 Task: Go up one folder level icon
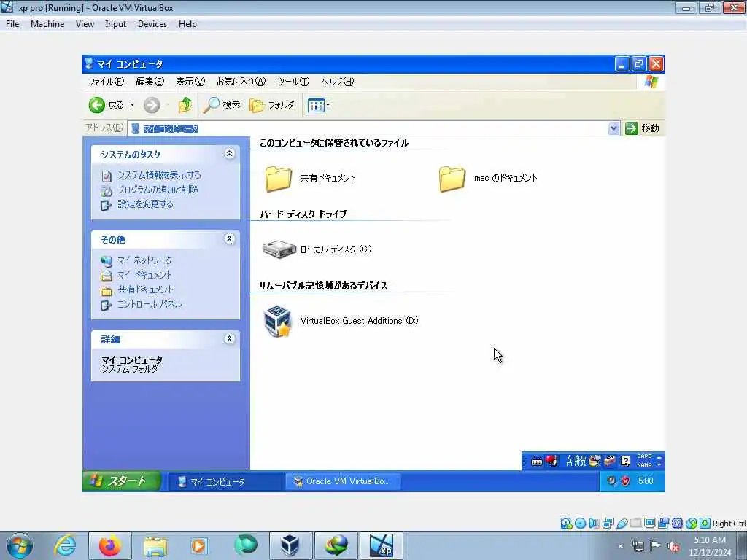point(185,105)
